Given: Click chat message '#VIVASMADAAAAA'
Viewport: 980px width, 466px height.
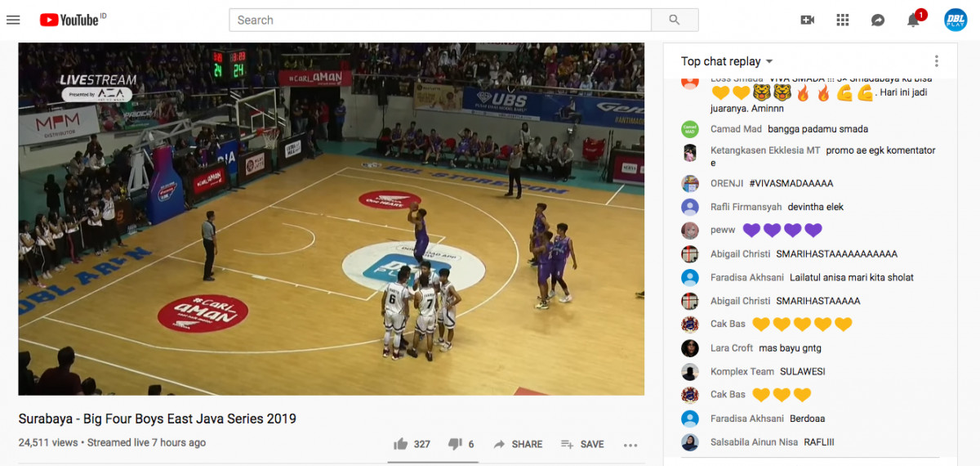Looking at the screenshot, I should [x=791, y=183].
